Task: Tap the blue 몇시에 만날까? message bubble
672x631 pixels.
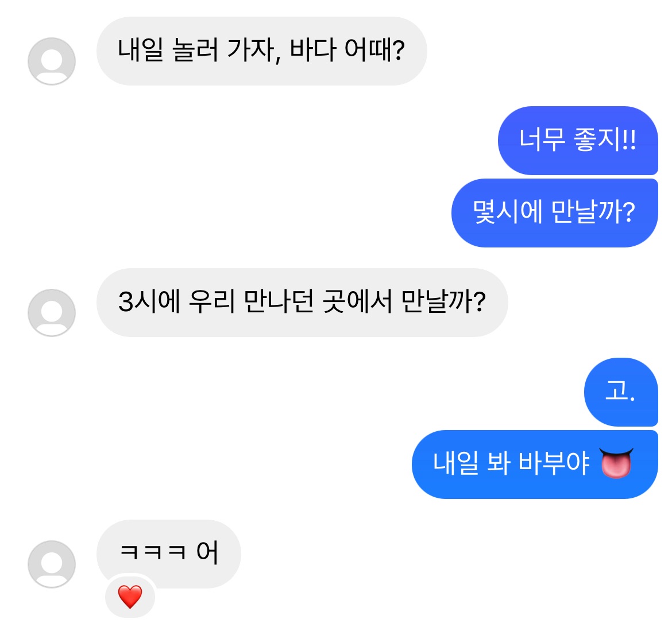Action: (554, 213)
